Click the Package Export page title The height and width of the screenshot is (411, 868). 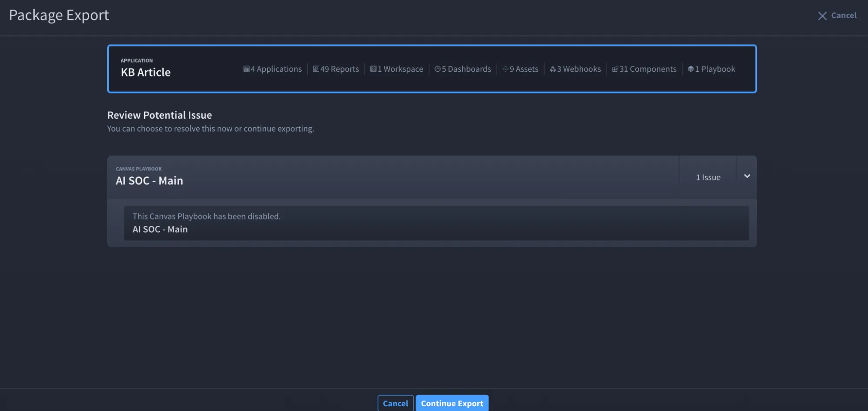pyautogui.click(x=59, y=15)
